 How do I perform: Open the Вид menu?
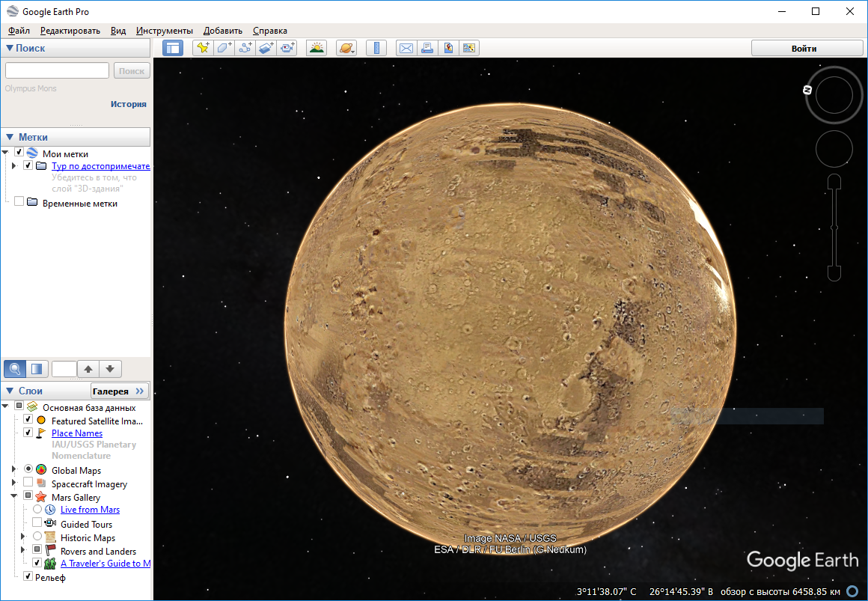pyautogui.click(x=118, y=31)
